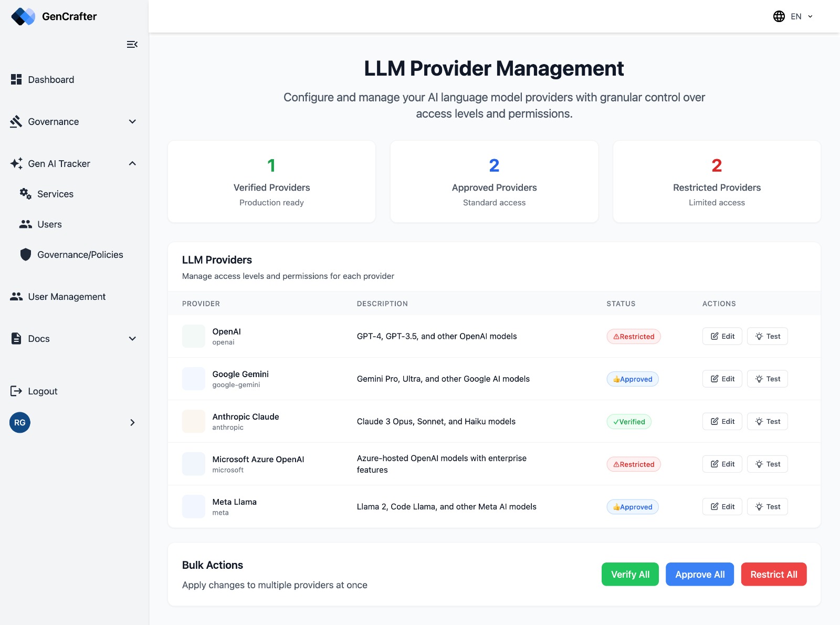Collapse the sidebar with the menu icon
Image resolution: width=840 pixels, height=625 pixels.
(132, 45)
